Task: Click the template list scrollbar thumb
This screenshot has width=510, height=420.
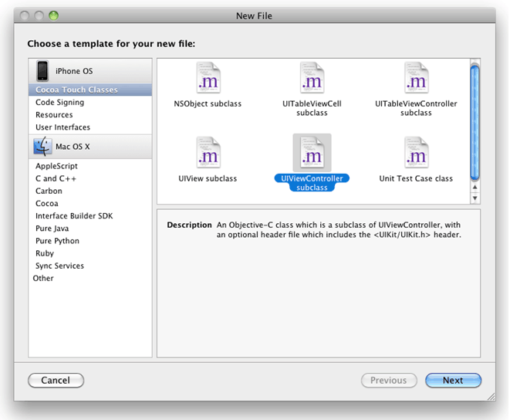Action: 475,123
